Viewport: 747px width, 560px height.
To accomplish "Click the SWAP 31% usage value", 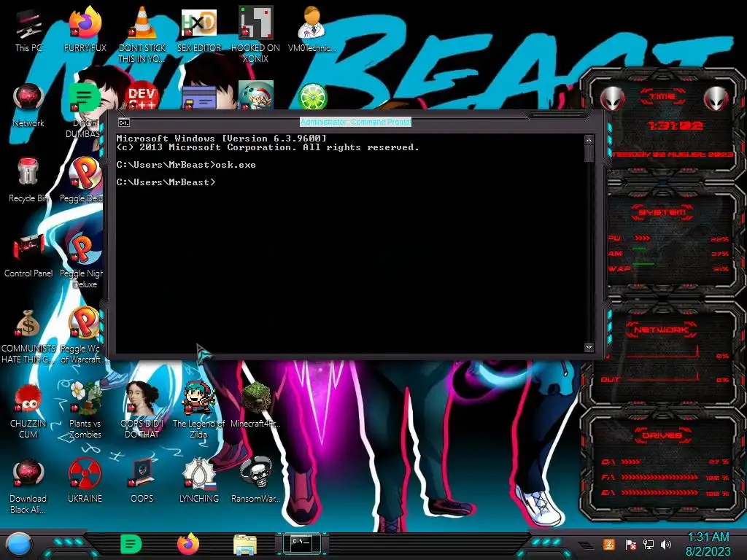I will [720, 270].
